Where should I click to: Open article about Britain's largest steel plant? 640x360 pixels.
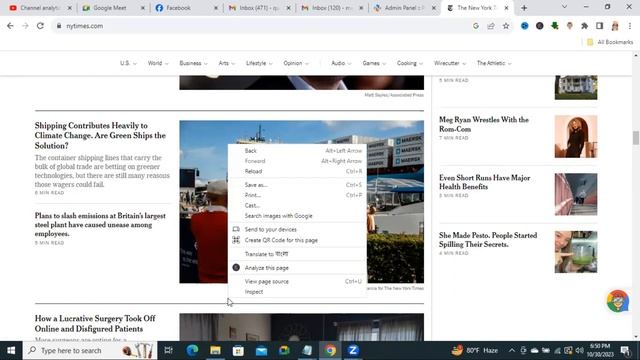coord(100,224)
